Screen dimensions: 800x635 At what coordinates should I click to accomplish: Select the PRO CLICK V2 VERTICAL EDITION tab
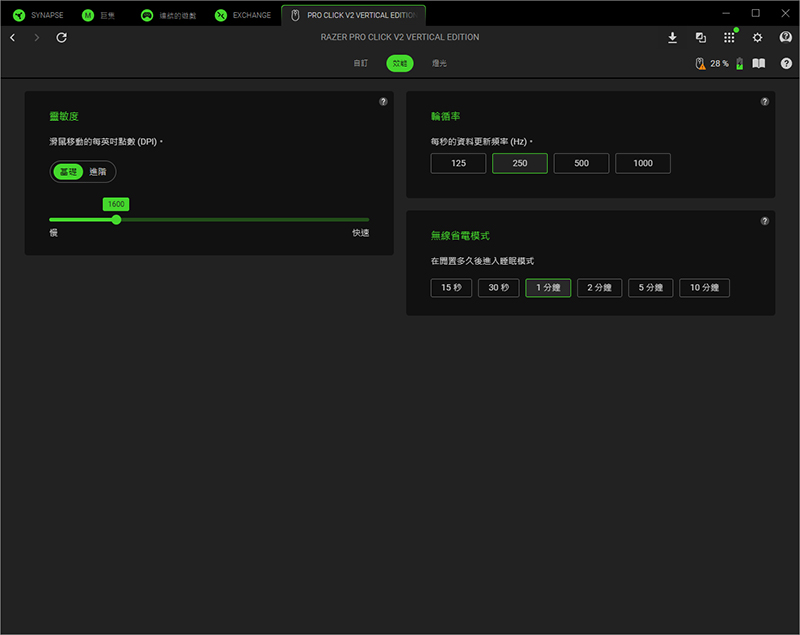(354, 15)
